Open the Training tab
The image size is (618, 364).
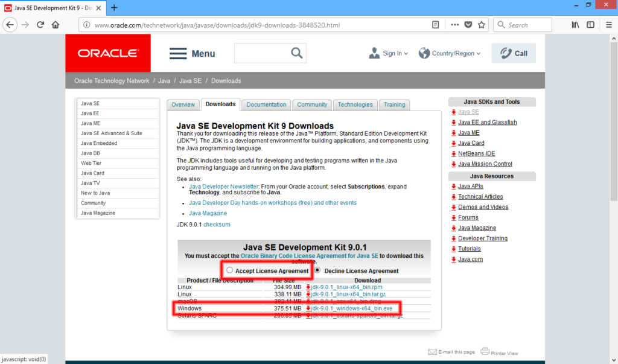point(394,104)
